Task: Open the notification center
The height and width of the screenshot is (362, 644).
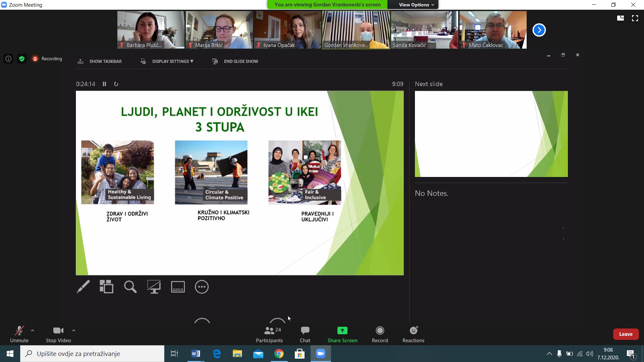Action: (x=631, y=354)
